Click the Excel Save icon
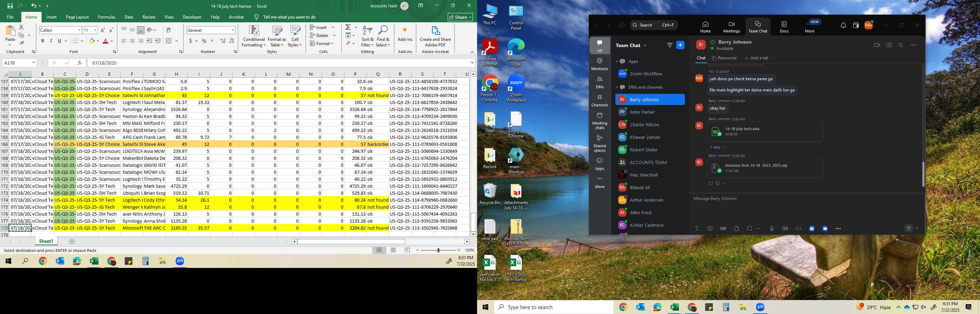 [x=10, y=6]
